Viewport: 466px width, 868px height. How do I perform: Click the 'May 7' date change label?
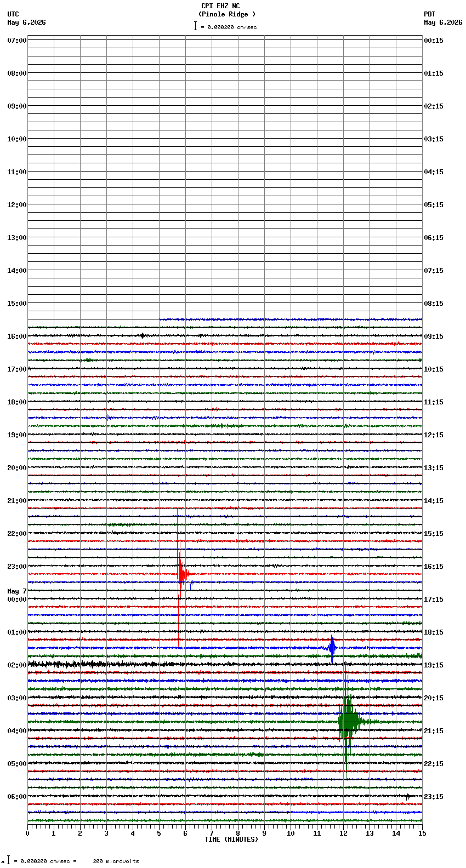tap(17, 591)
